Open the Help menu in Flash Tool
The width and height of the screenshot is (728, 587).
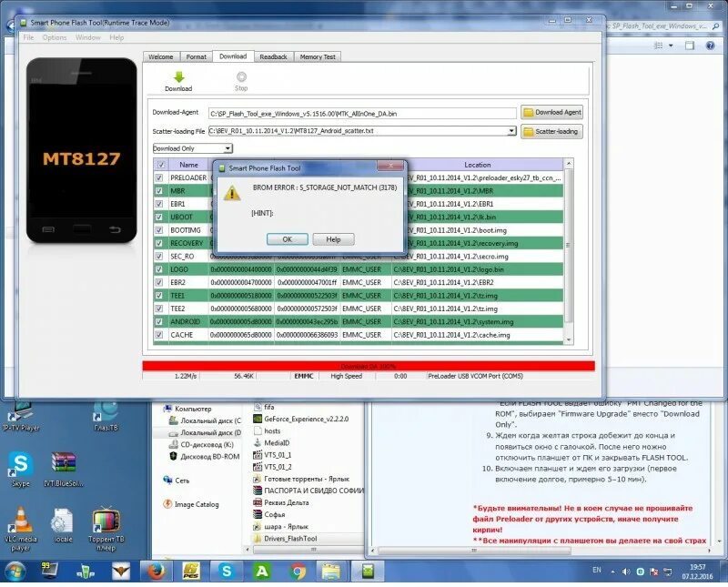[x=116, y=37]
